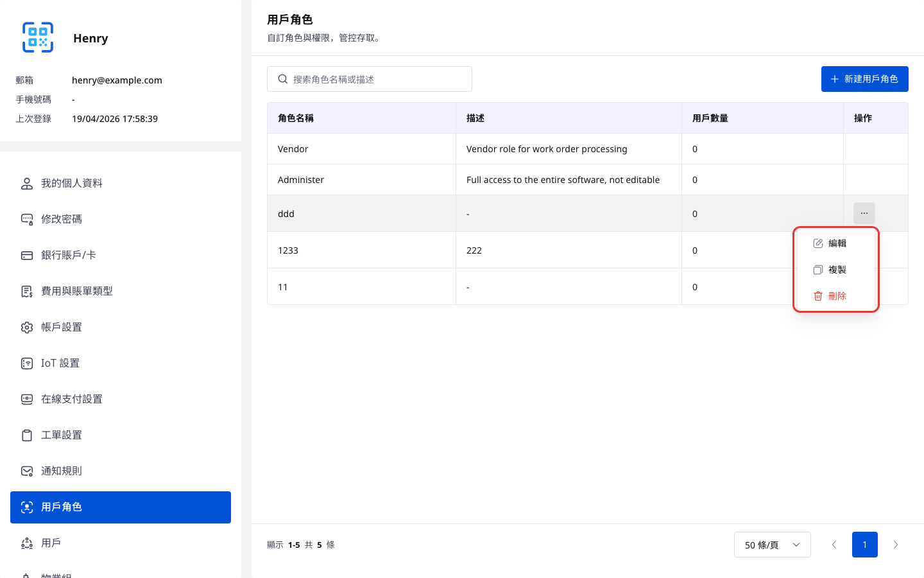Screen dimensions: 924x578
Task: Click the IoT 設置 device icon
Action: pyautogui.click(x=27, y=363)
